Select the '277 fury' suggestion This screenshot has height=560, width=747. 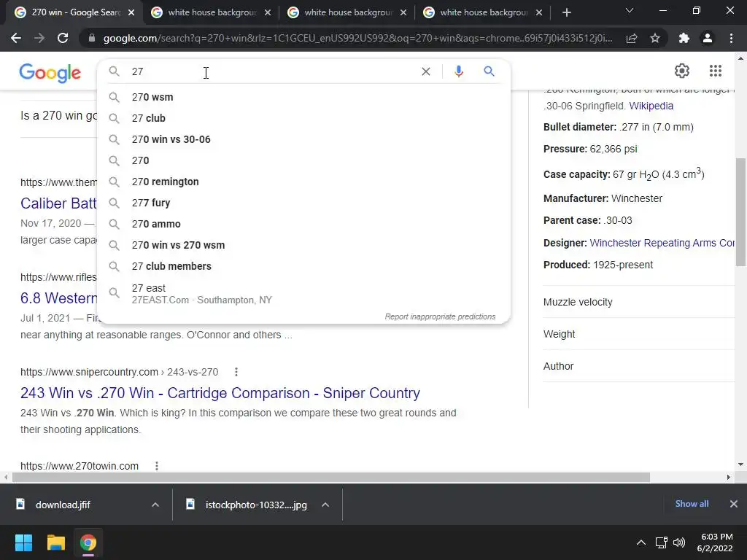click(303, 203)
